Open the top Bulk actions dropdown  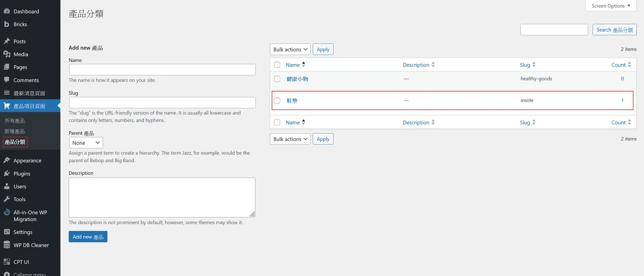click(x=290, y=49)
